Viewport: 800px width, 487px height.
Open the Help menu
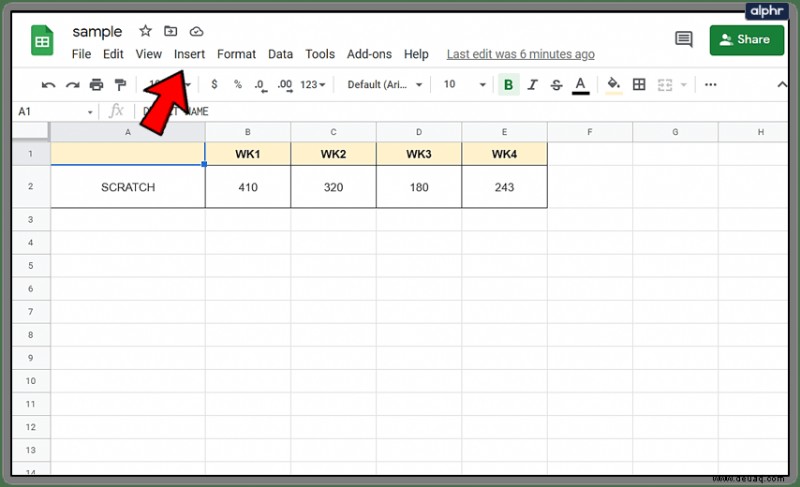[x=416, y=54]
